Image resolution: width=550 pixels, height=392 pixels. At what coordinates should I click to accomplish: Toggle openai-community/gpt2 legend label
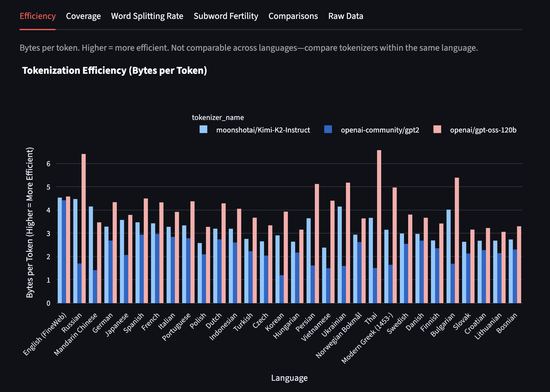pos(380,130)
